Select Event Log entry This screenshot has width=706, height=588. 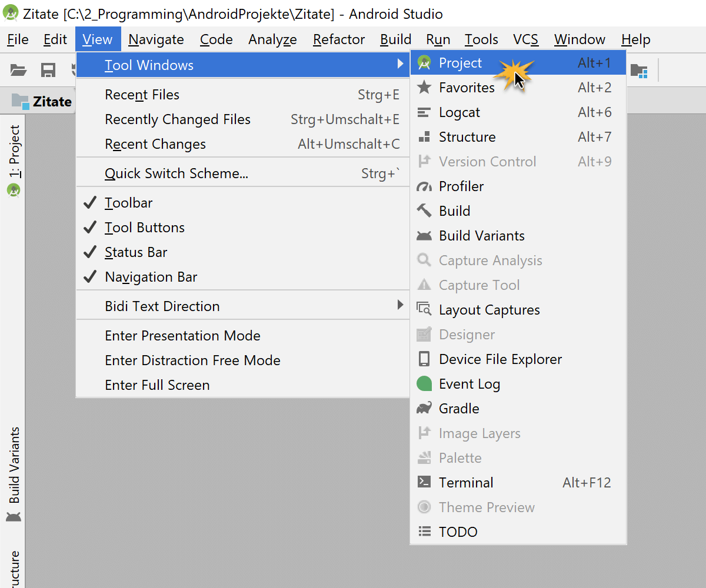coord(518,384)
